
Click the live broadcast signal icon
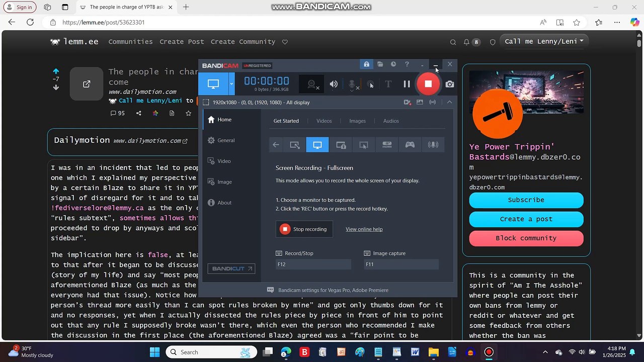click(x=432, y=102)
